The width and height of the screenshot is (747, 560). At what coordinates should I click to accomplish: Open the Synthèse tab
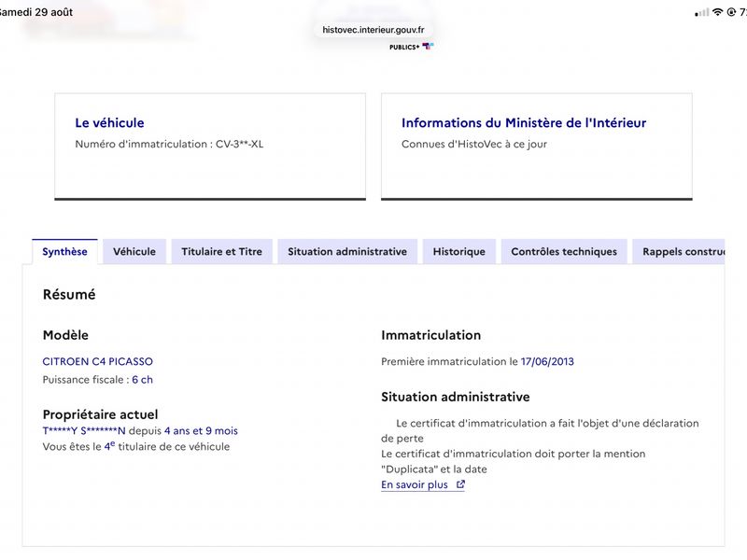(64, 251)
